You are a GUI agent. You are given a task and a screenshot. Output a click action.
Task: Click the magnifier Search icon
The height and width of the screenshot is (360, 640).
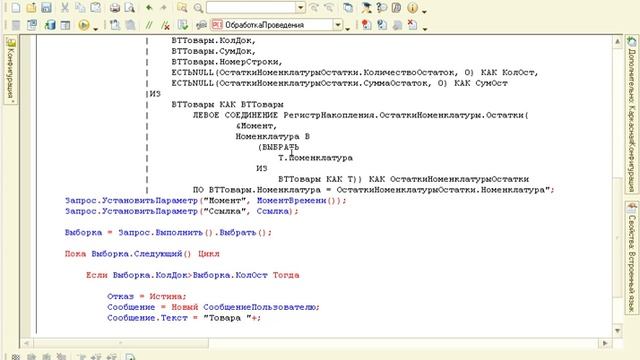pos(198,7)
